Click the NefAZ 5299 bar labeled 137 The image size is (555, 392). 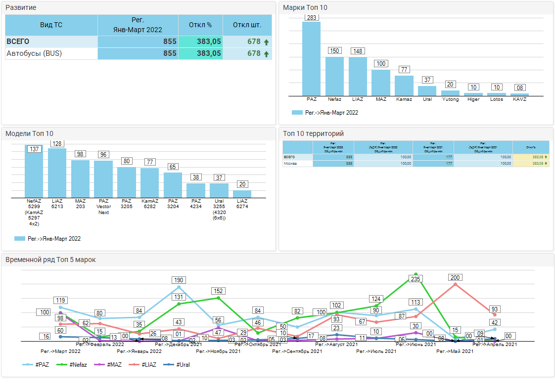pyautogui.click(x=34, y=172)
